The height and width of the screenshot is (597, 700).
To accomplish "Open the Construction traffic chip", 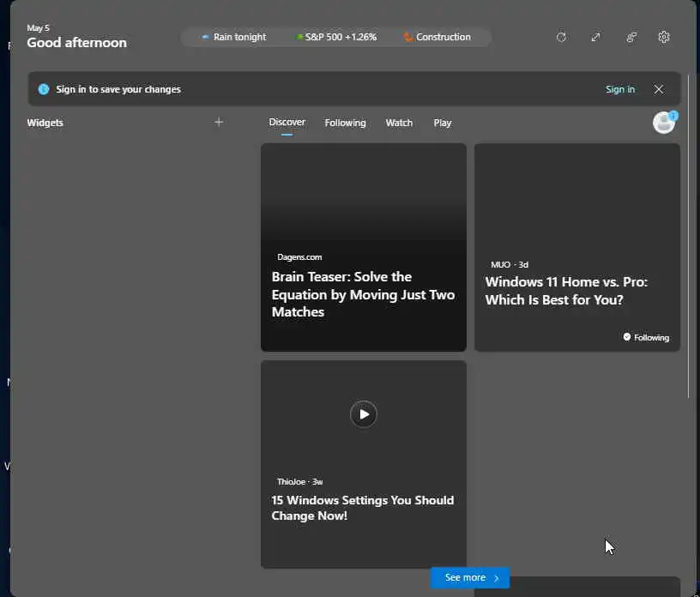I will (x=437, y=37).
